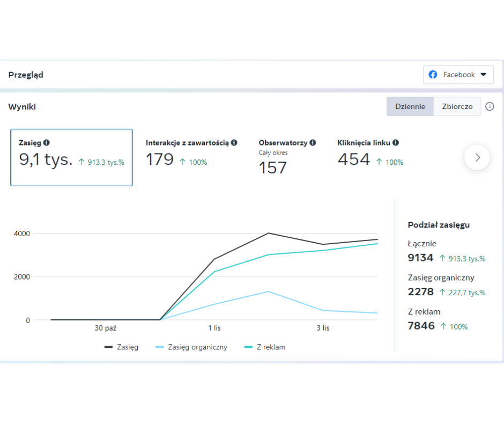Open the Facebook platform dropdown
Viewport: 504px width, 423px height.
point(458,75)
